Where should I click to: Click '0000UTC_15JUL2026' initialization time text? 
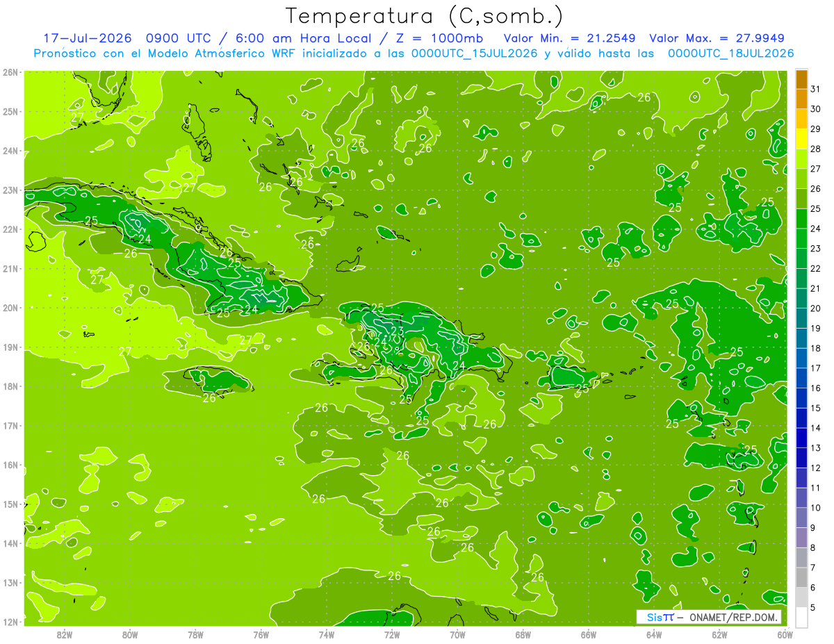click(474, 53)
